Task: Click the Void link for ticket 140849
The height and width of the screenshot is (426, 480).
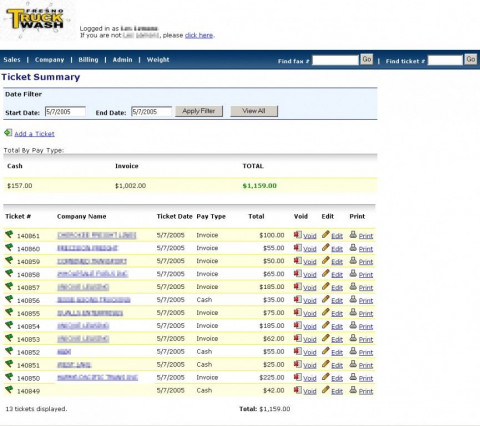Action: coord(310,391)
